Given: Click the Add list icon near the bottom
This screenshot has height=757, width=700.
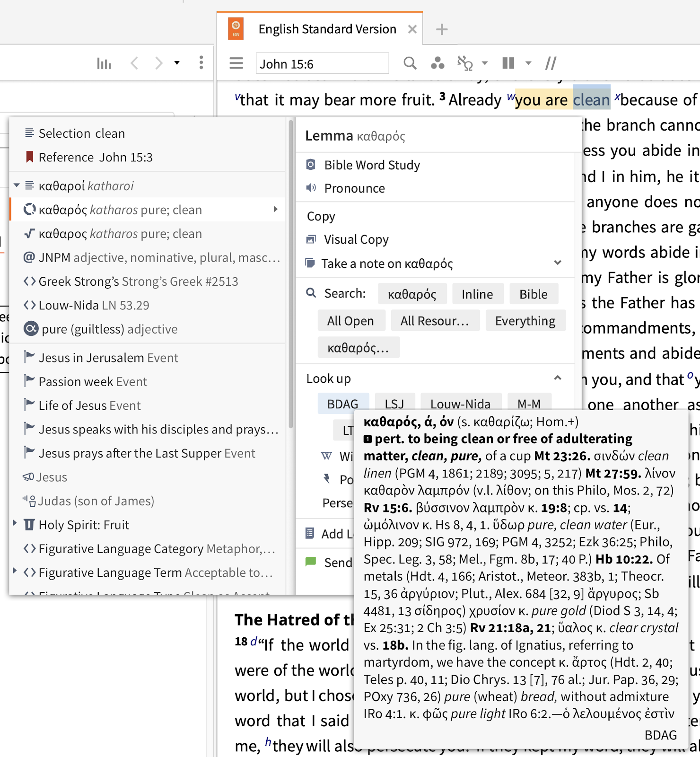Looking at the screenshot, I should (310, 533).
